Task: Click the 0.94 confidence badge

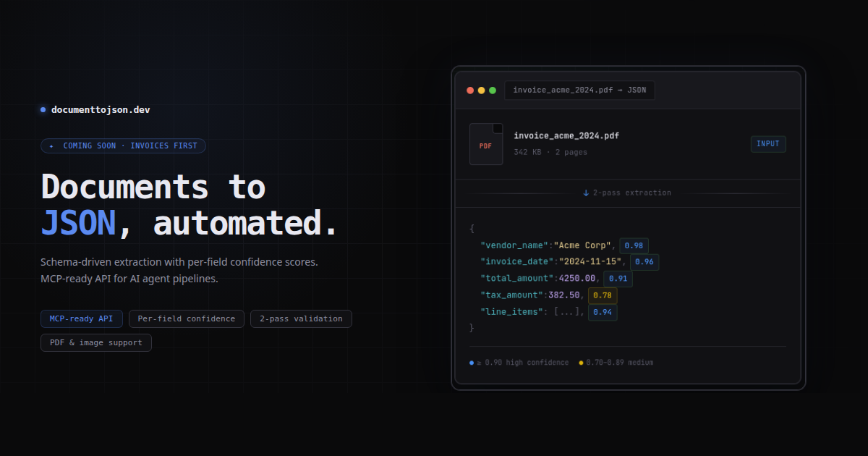Action: [x=603, y=312]
